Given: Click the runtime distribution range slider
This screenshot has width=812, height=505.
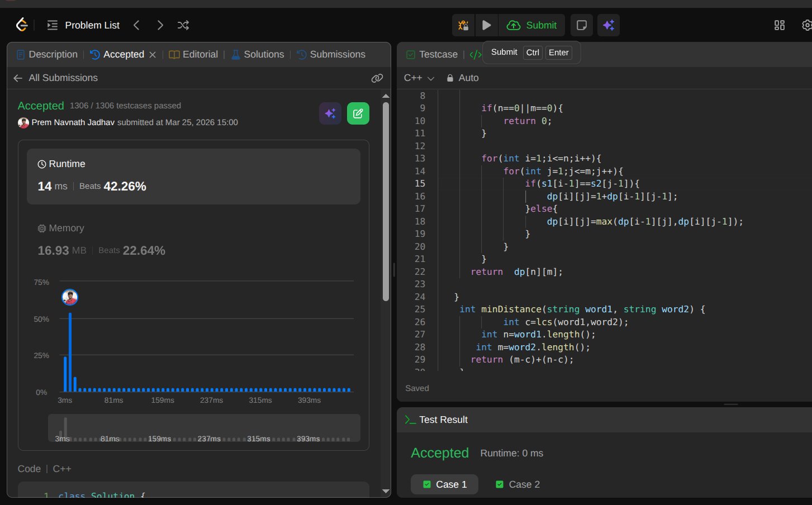Looking at the screenshot, I should tap(204, 428).
